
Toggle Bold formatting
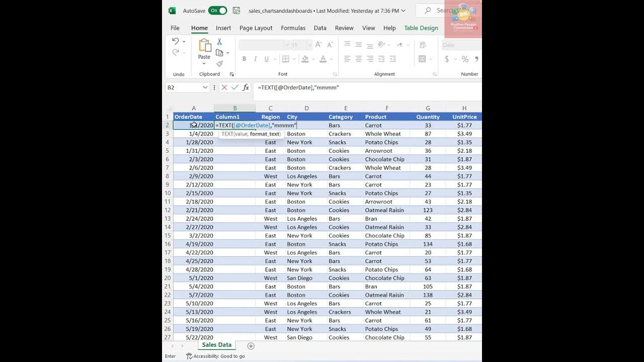(245, 59)
